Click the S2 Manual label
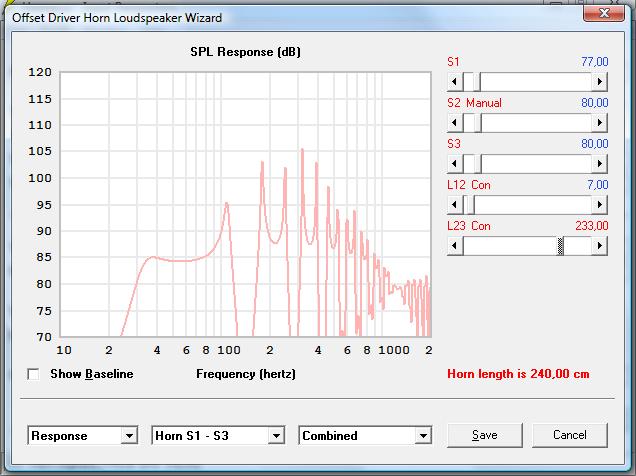Image resolution: width=636 pixels, height=476 pixels. pyautogui.click(x=474, y=103)
